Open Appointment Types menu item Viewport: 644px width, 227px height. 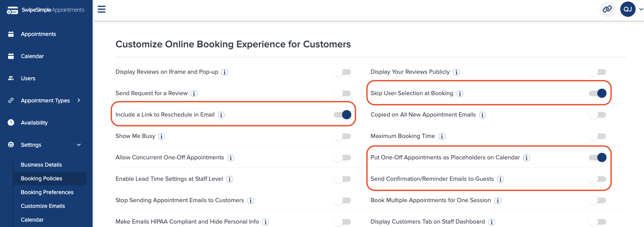coord(45,101)
